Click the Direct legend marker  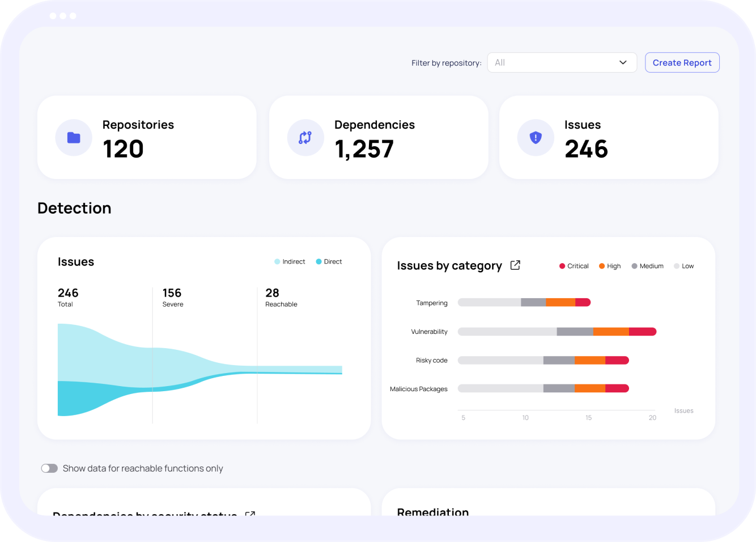(x=318, y=261)
